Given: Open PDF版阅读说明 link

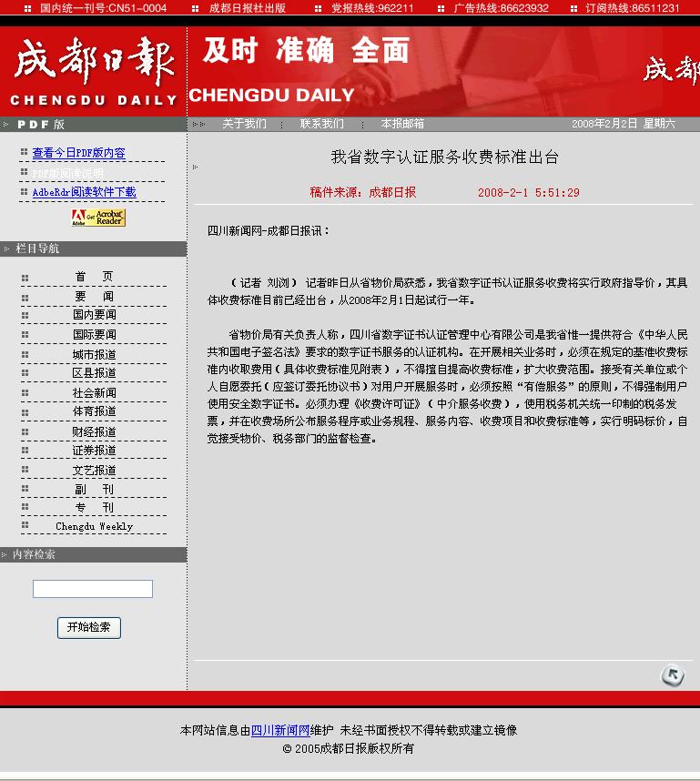Looking at the screenshot, I should (x=68, y=173).
